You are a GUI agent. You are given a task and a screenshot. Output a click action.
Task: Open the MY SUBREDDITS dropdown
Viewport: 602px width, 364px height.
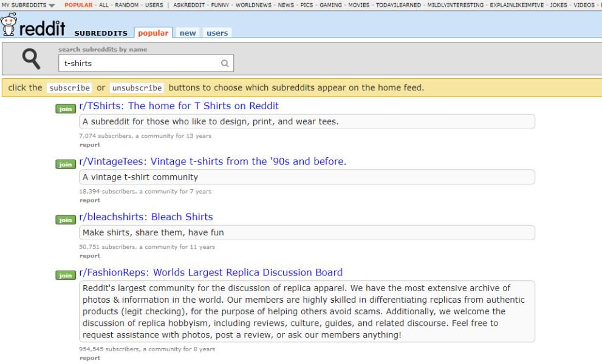pos(29,5)
